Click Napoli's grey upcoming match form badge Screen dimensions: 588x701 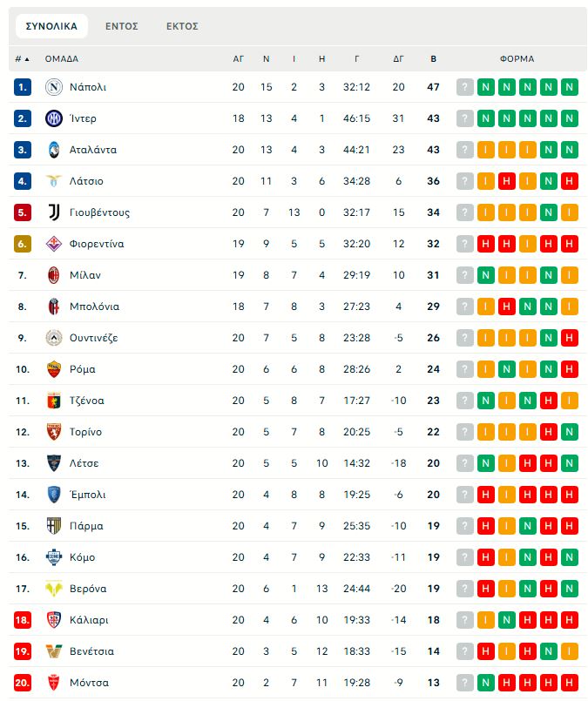[465, 87]
